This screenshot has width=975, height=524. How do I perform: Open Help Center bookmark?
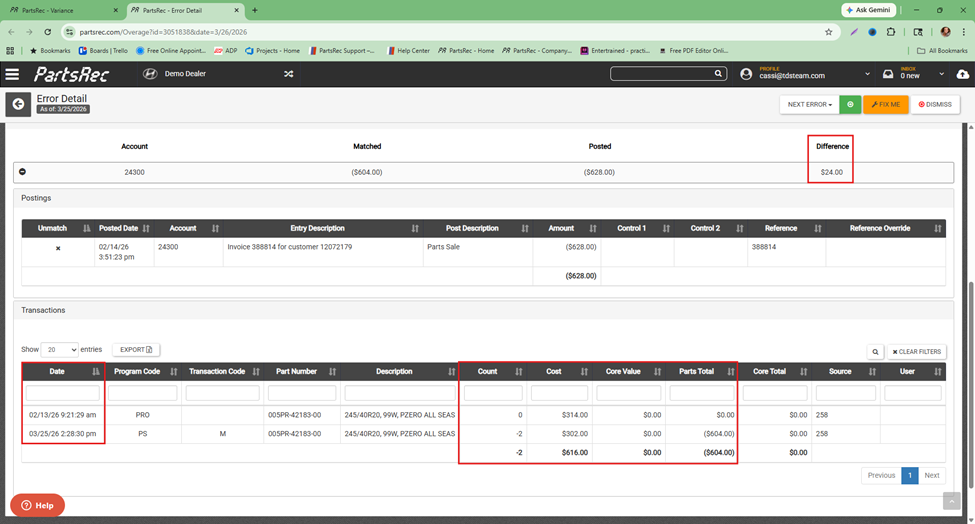click(409, 50)
